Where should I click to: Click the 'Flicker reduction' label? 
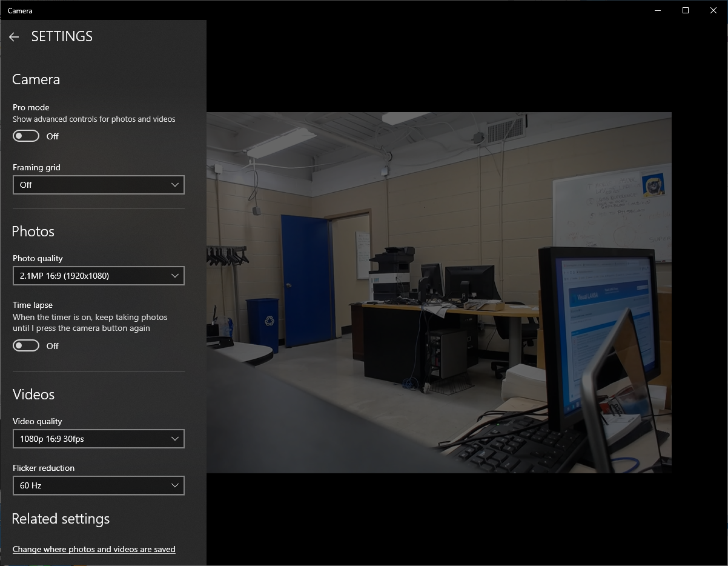(44, 468)
